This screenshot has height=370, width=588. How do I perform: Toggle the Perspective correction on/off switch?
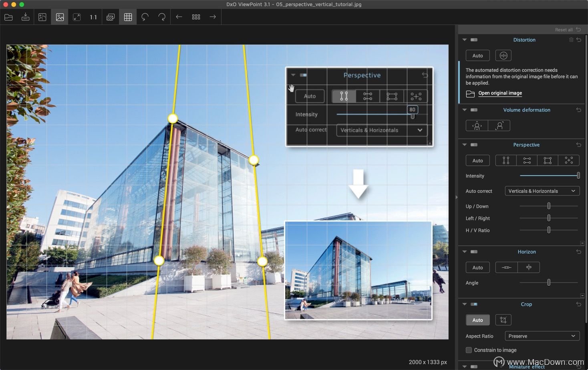pyautogui.click(x=474, y=145)
